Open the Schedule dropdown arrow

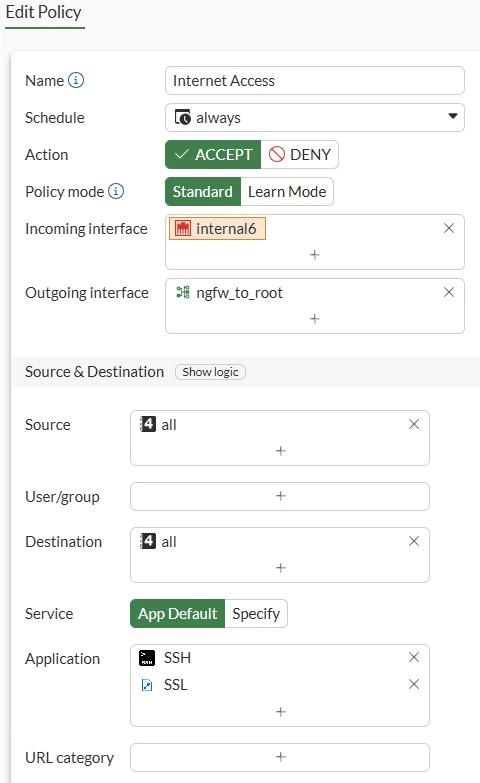click(453, 116)
